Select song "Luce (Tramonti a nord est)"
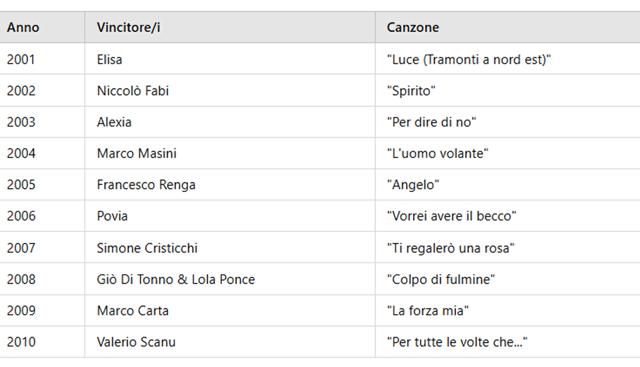Viewport: 640px width, 367px height. click(x=469, y=60)
